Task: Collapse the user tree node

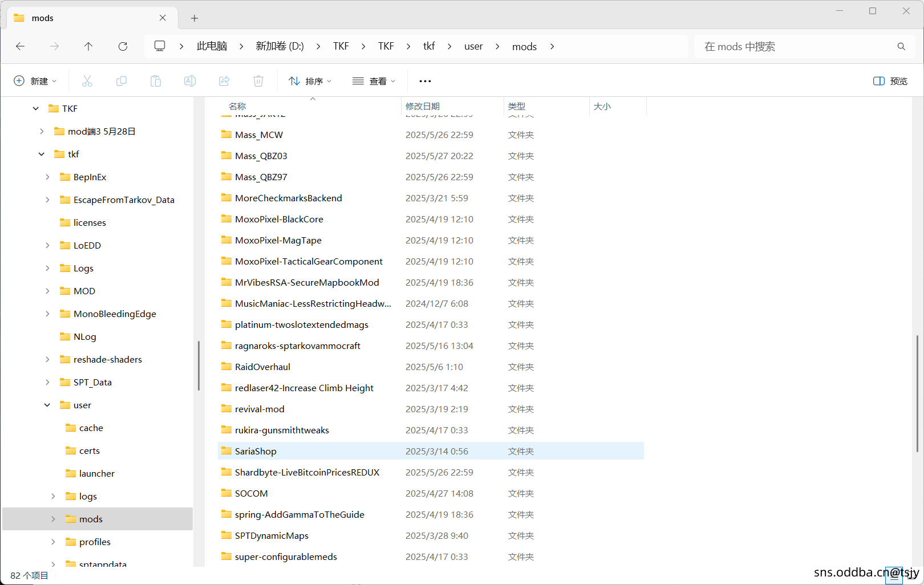Action: 47,405
